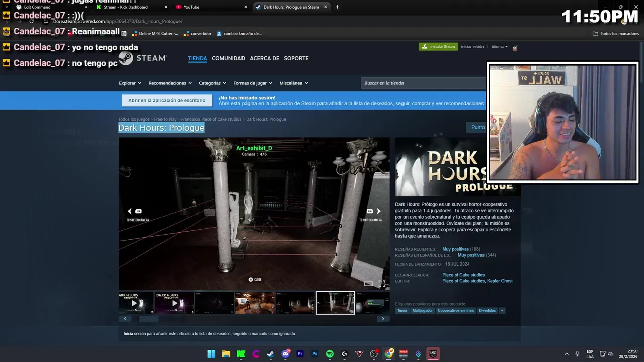The image size is (644, 362).
Task: Open the red emblem app in taskbar
Action: point(359,354)
